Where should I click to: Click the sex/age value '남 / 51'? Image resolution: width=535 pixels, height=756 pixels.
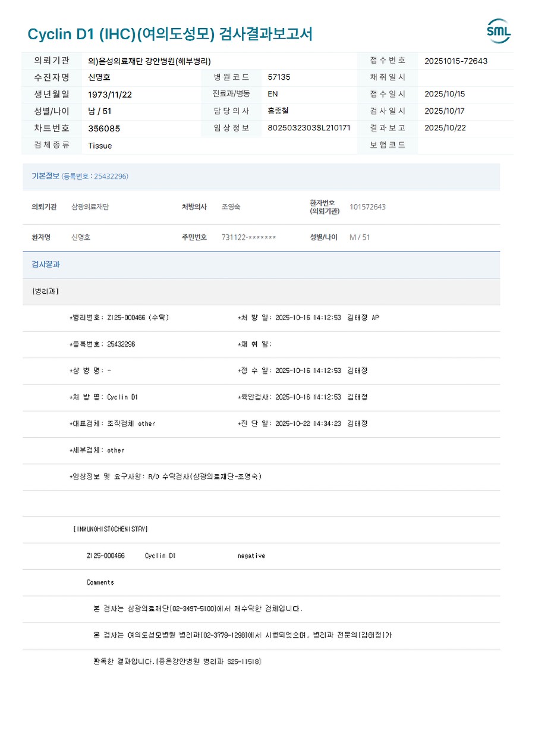[x=100, y=111]
